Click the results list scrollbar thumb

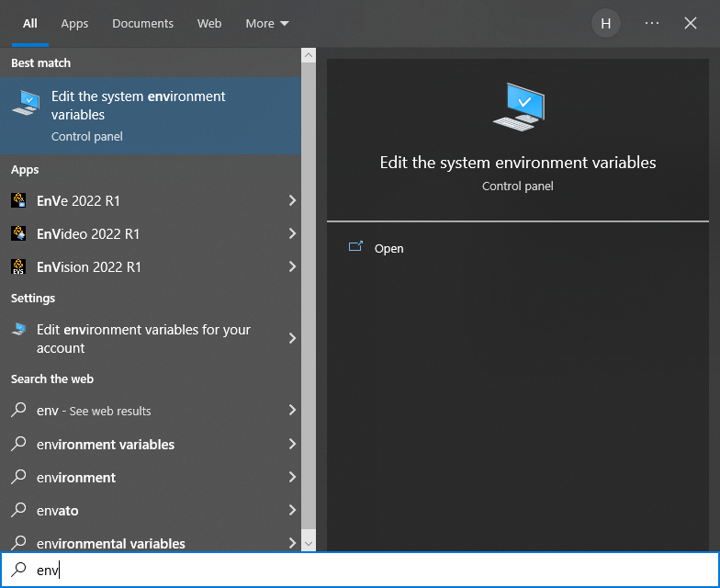309,296
